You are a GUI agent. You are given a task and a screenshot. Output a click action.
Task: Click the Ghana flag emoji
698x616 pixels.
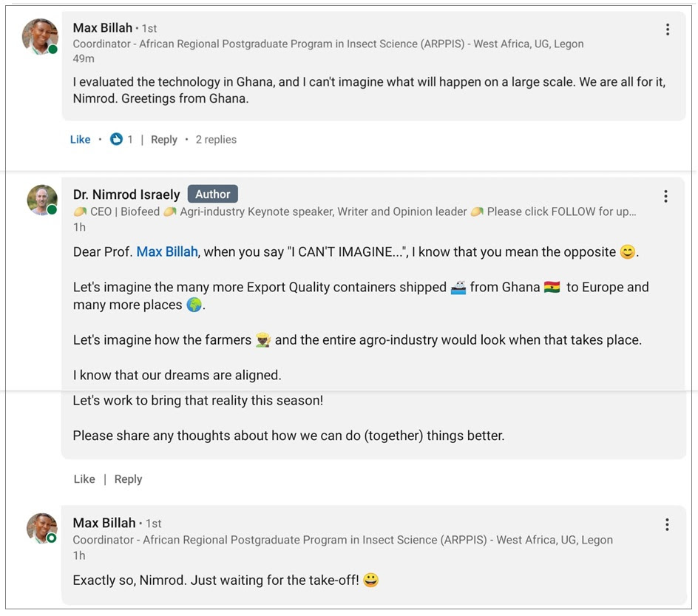552,287
